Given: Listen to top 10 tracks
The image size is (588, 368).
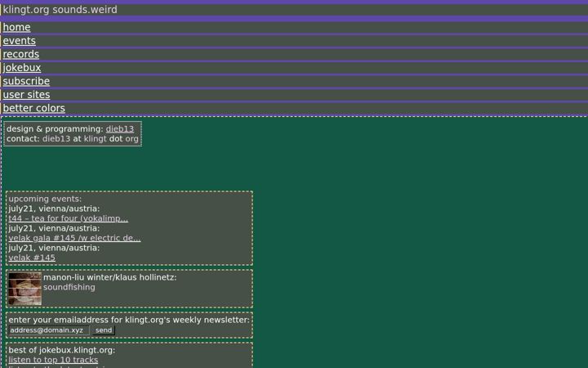Looking at the screenshot, I should 53,360.
